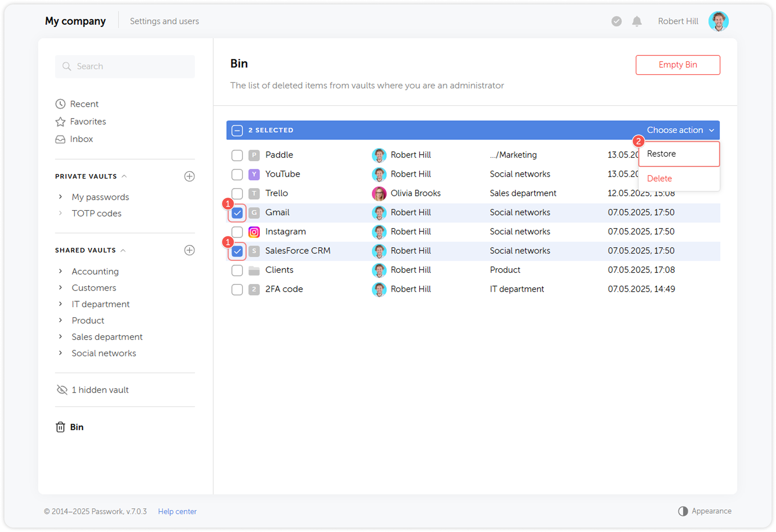Expand the Accounting vault chevron
Screen dimensions: 776x532
coord(61,271)
